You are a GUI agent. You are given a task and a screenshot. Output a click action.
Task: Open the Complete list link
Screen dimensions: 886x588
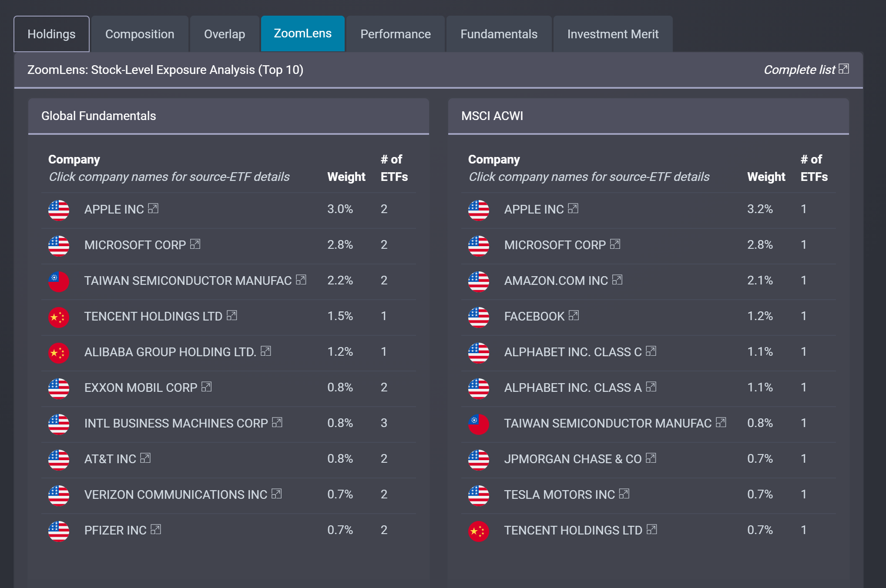coord(799,70)
